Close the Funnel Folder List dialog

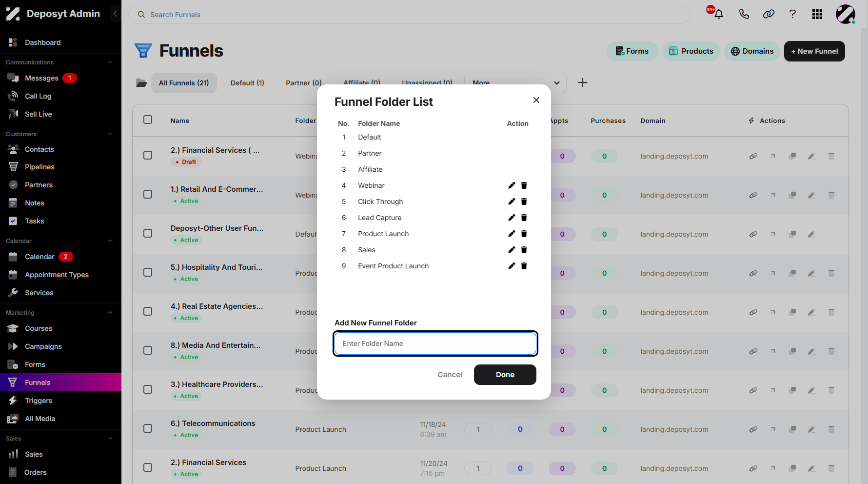pos(536,100)
